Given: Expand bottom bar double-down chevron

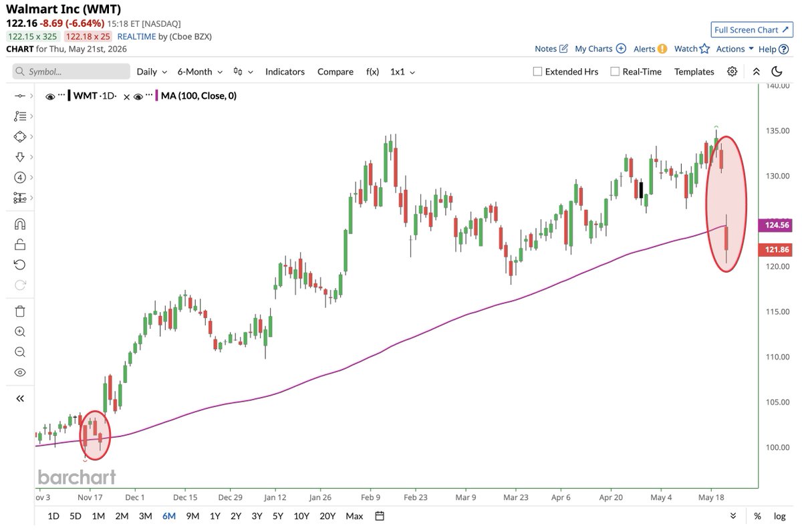Looking at the screenshot, I should (733, 516).
